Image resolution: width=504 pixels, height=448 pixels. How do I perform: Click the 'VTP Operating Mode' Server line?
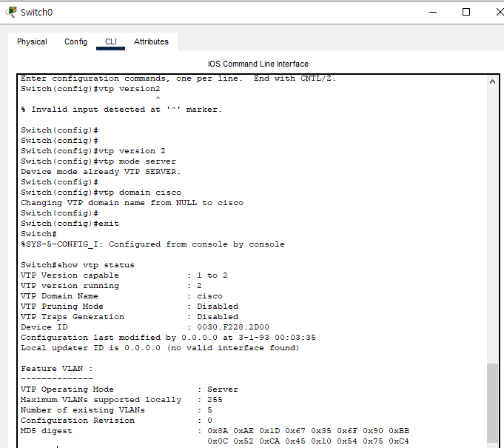pos(130,390)
